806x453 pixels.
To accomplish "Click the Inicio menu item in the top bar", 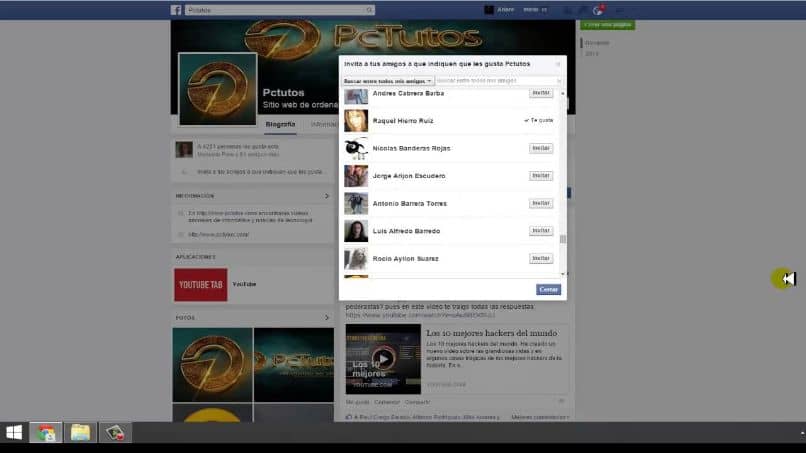I will click(x=530, y=10).
